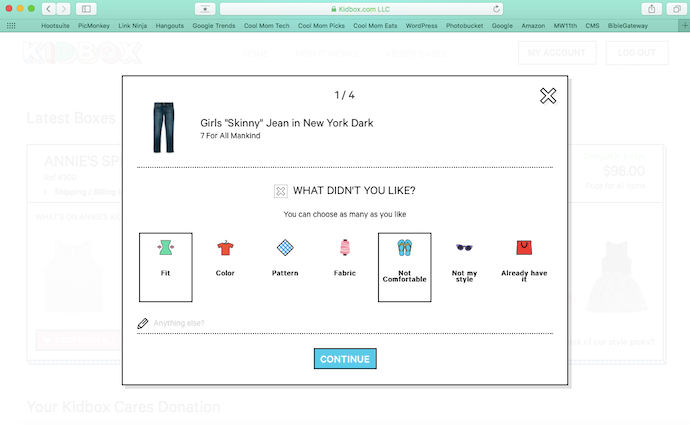Open the Hootsuite bookmark
Image resolution: width=690 pixels, height=425 pixels.
(55, 26)
